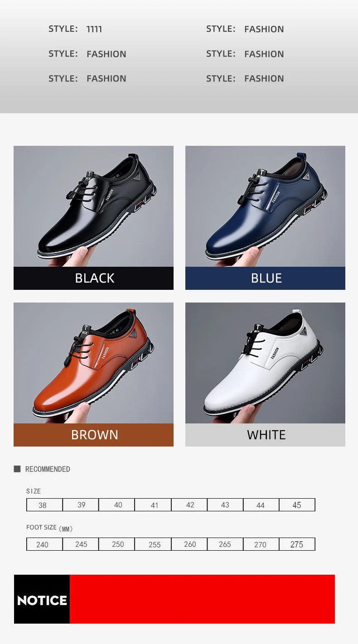This screenshot has height=644, width=358.
Task: Choose size 38 cell
Action: click(44, 505)
